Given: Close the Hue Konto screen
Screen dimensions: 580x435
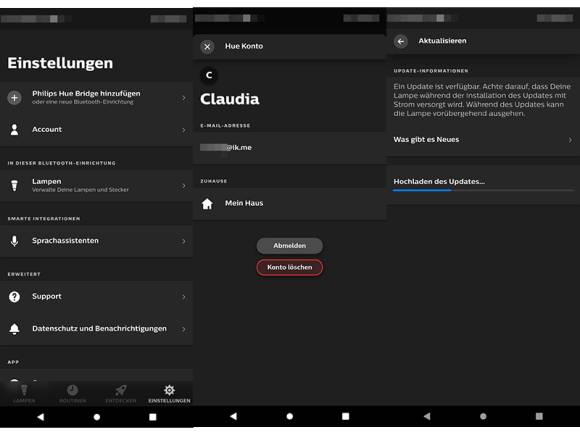Looking at the screenshot, I should (x=207, y=47).
